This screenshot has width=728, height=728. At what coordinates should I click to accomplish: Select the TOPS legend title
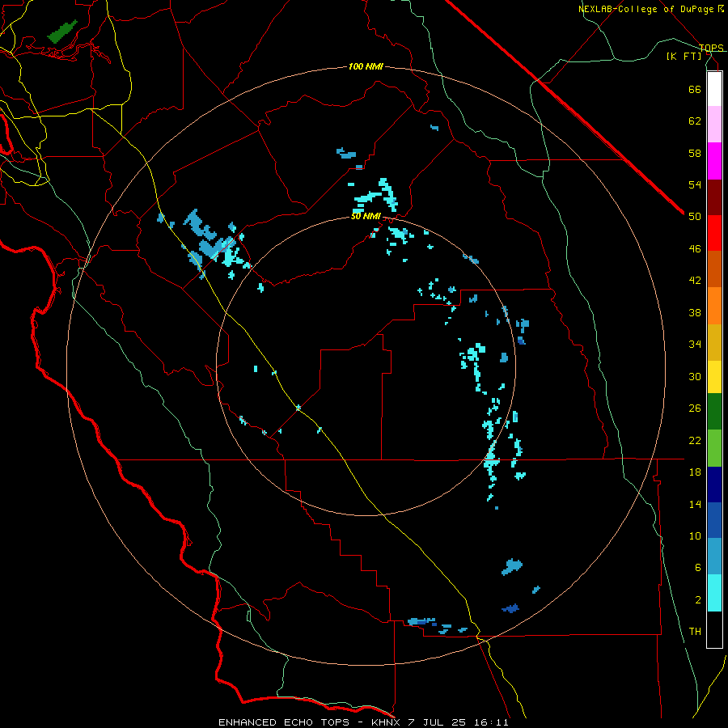(711, 48)
